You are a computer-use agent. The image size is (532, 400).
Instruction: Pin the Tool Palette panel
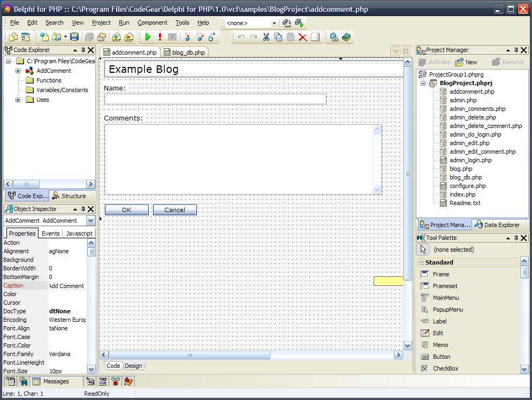pos(516,238)
